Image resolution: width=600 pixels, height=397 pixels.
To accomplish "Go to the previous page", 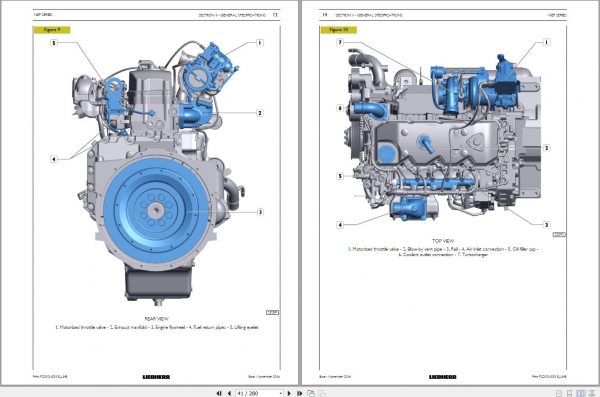I will tap(229, 393).
